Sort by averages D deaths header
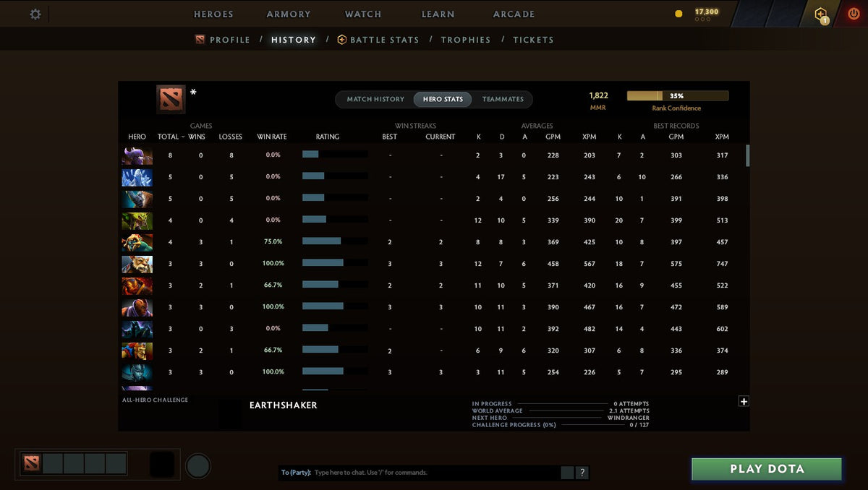The width and height of the screenshot is (868, 490). (502, 137)
